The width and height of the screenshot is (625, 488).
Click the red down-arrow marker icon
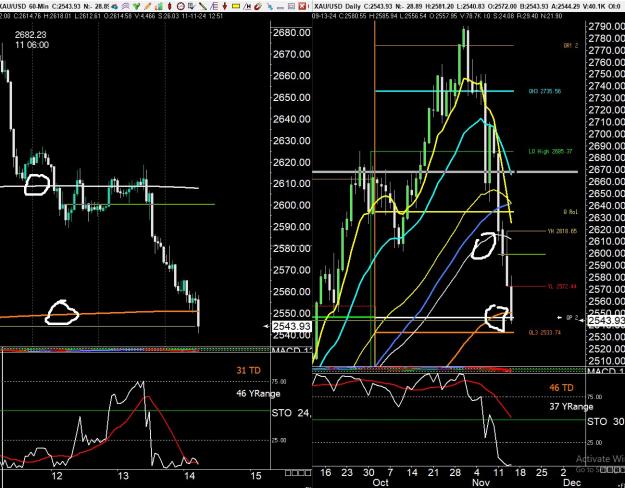tap(225, 6)
